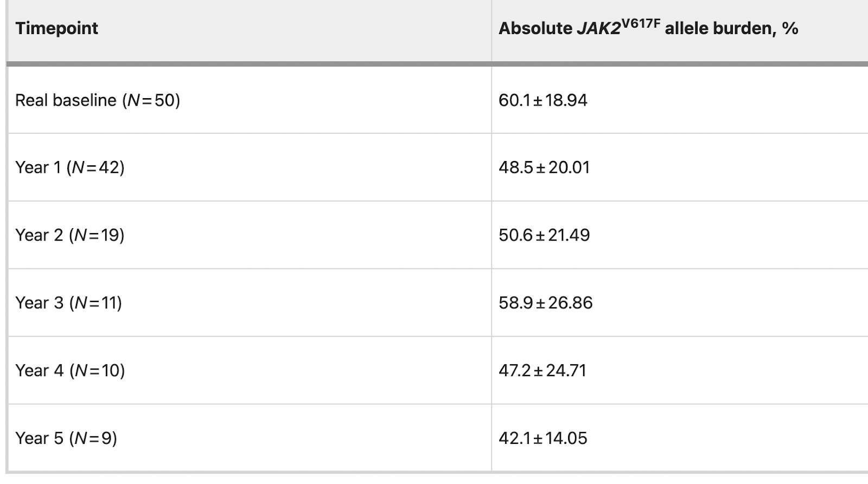Click the italic JAK2 text in header
This screenshot has height=484, width=868.
(x=598, y=28)
